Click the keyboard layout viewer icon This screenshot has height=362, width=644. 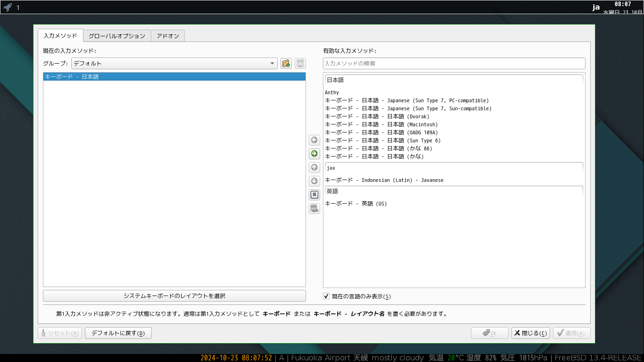[x=314, y=208]
